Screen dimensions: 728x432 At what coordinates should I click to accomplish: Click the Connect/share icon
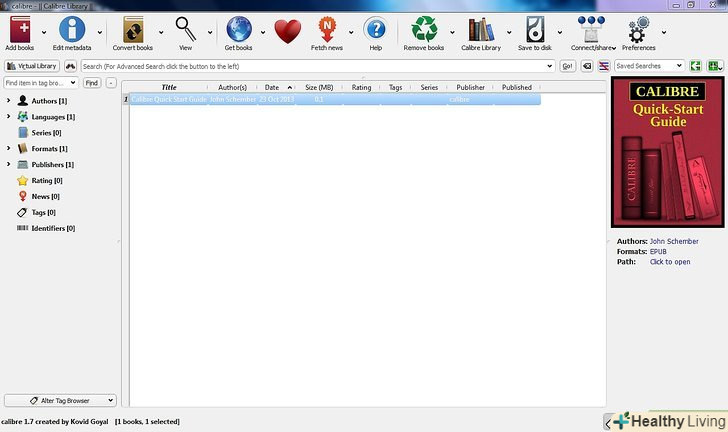pyautogui.click(x=591, y=29)
